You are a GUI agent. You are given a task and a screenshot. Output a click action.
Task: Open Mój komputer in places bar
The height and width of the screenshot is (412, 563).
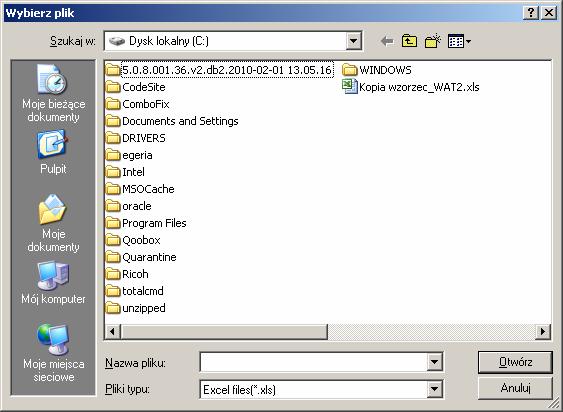tap(53, 283)
